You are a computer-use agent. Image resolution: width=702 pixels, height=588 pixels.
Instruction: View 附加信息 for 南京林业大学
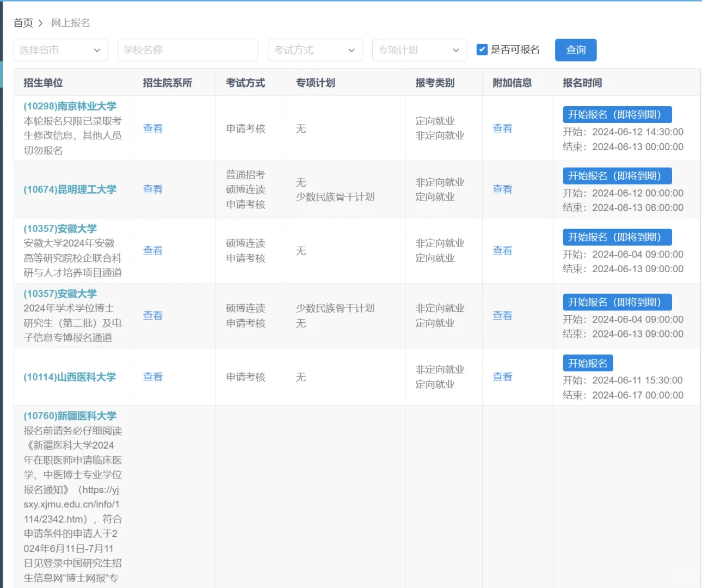(502, 128)
